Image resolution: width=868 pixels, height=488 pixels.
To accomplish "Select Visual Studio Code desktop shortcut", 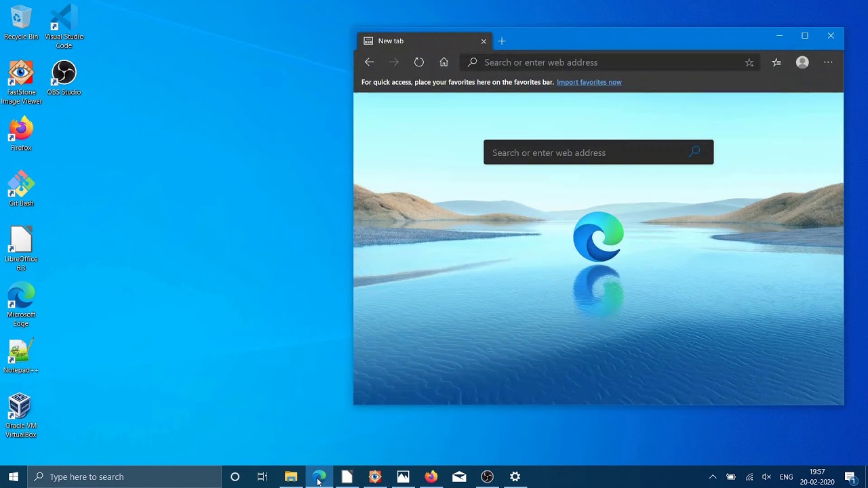I will tap(64, 26).
